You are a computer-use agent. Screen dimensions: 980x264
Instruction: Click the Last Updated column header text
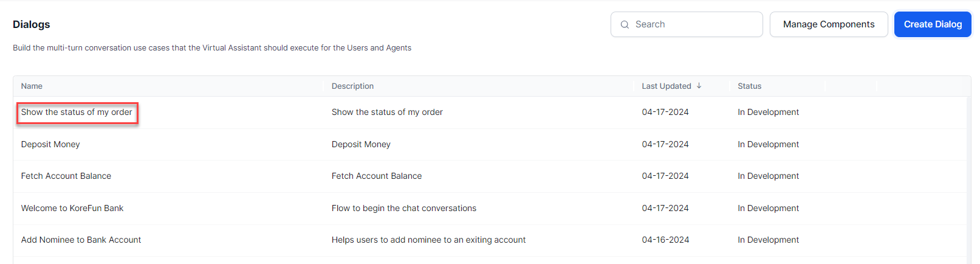666,86
